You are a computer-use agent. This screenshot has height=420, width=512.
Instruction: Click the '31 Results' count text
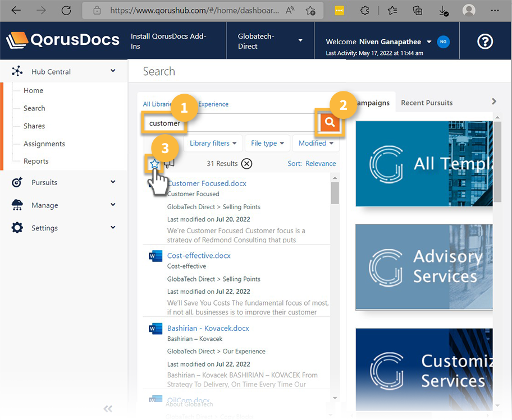click(x=222, y=163)
